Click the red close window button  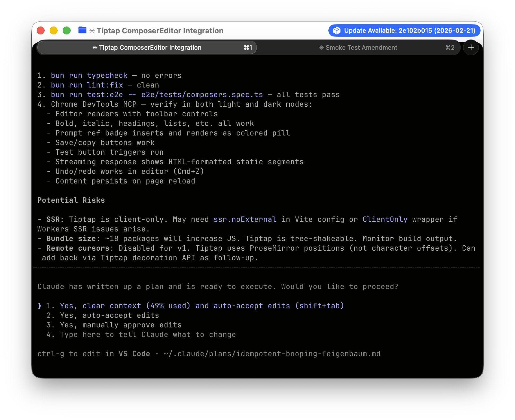pos(41,30)
